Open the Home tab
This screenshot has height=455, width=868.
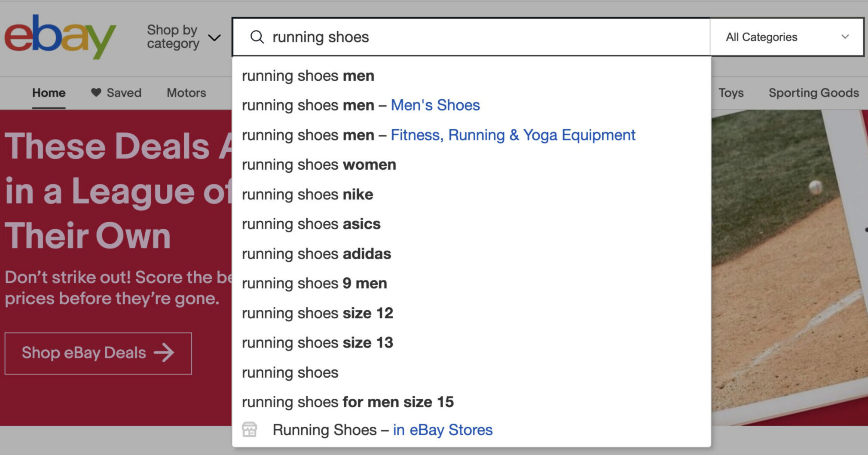click(x=49, y=93)
